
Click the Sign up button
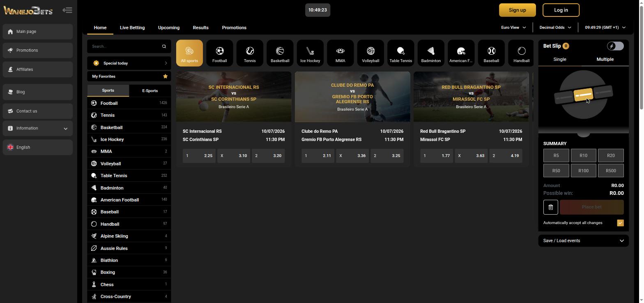pos(517,10)
